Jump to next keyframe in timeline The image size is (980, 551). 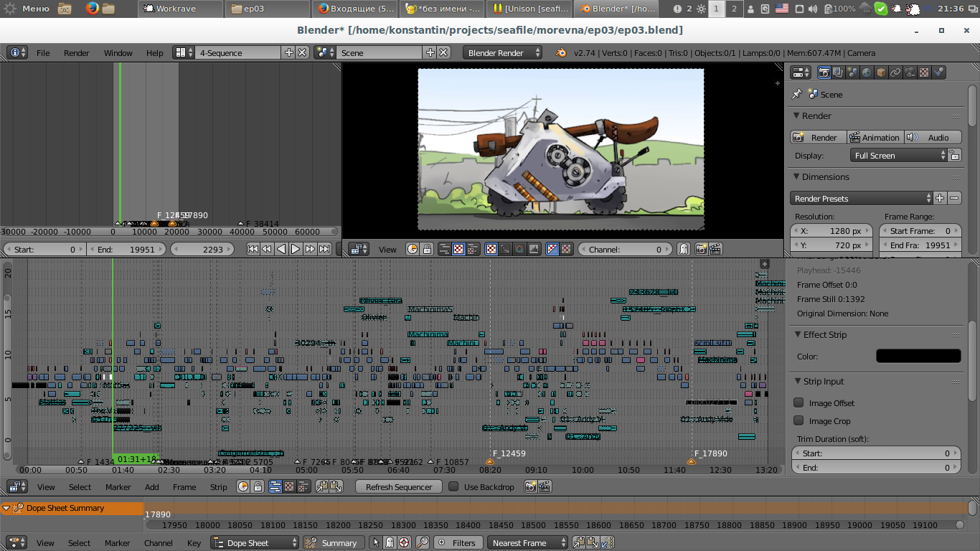pos(310,249)
